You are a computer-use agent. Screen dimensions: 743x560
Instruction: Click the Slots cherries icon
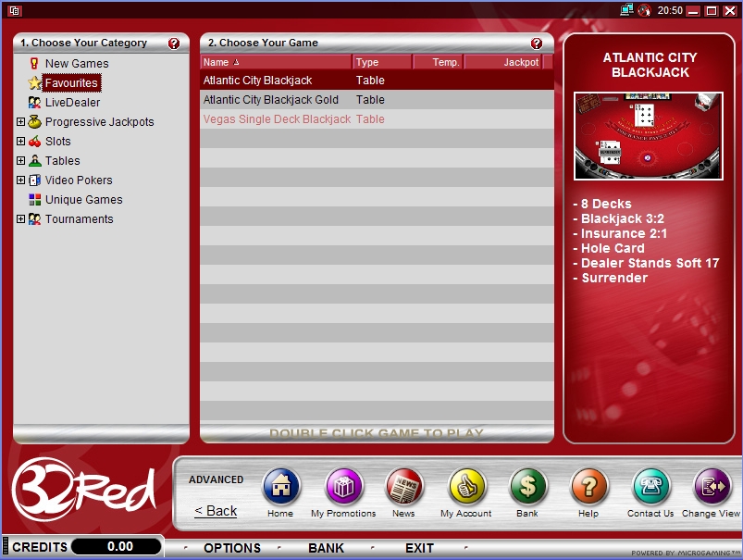click(34, 142)
